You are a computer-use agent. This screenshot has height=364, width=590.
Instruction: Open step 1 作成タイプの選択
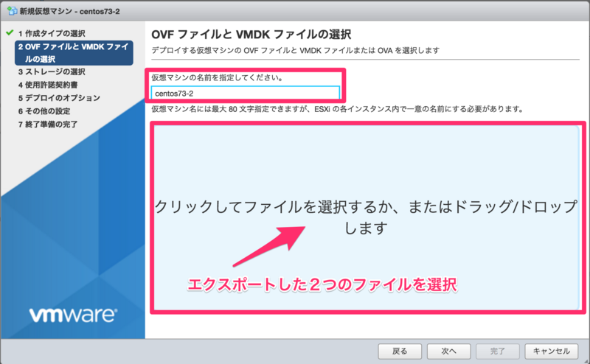point(52,33)
